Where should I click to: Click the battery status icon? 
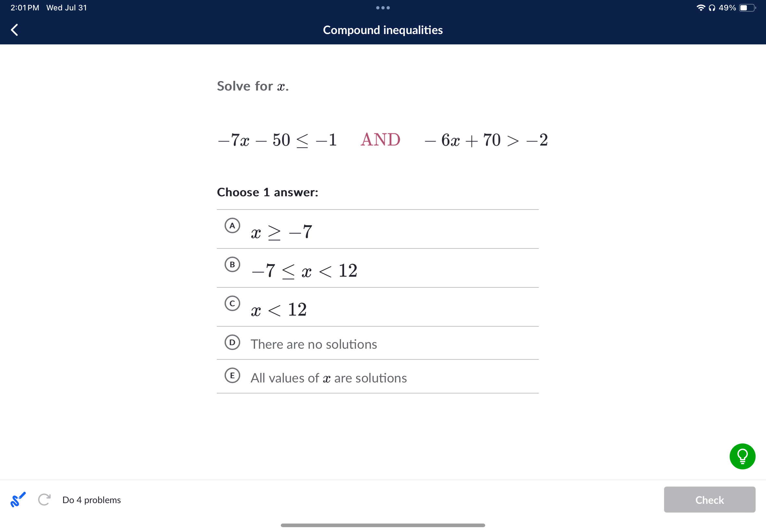pos(753,7)
